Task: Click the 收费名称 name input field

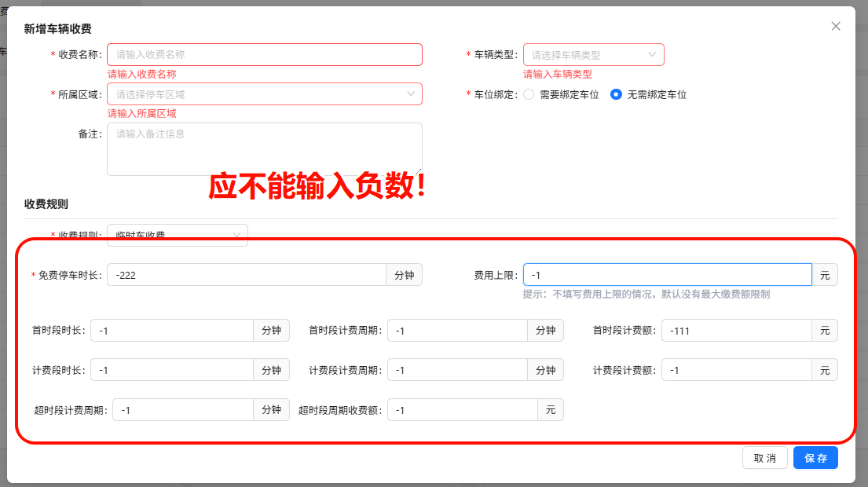Action: pos(265,54)
